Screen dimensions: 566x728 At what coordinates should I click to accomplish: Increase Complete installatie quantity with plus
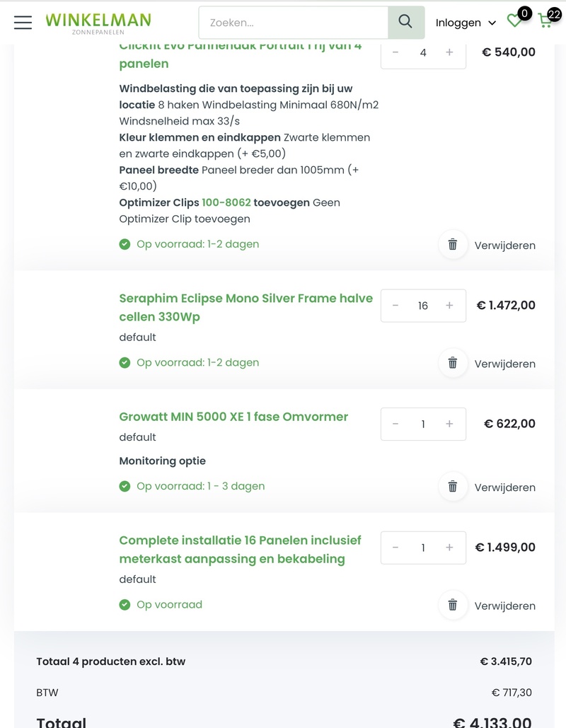pos(449,548)
